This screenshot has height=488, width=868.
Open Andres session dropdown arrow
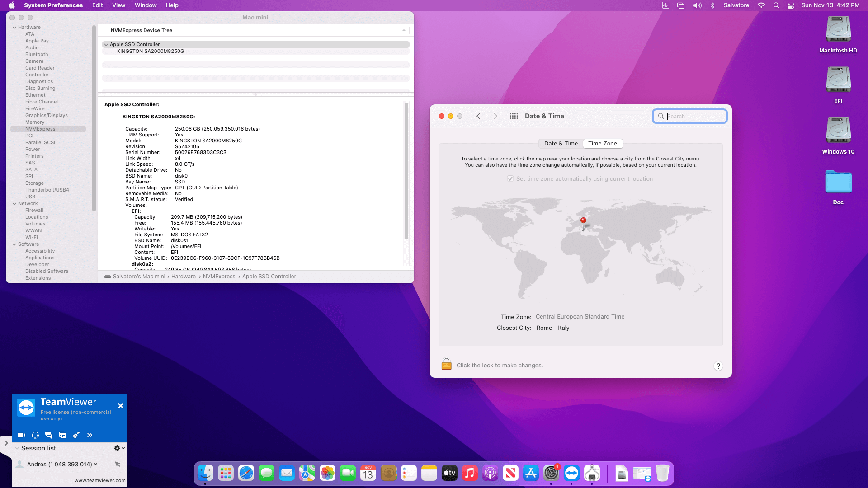tap(96, 464)
